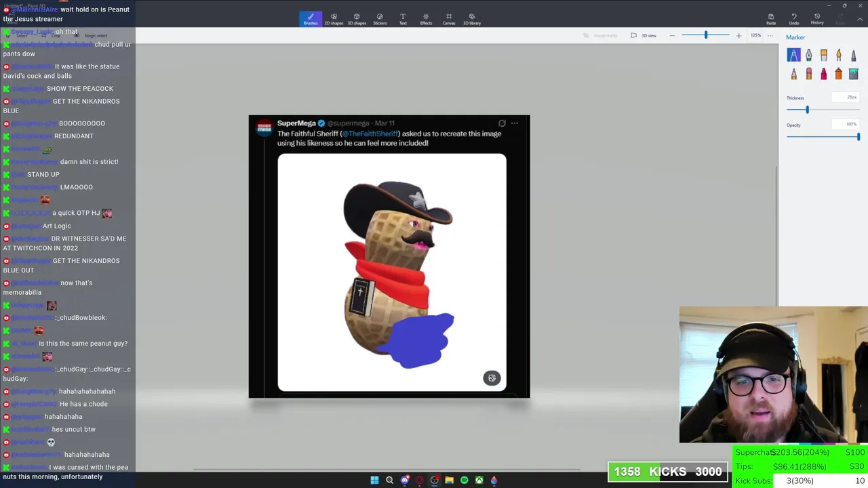Select the Fill bucket tool
The height and width of the screenshot is (488, 868).
(x=854, y=74)
